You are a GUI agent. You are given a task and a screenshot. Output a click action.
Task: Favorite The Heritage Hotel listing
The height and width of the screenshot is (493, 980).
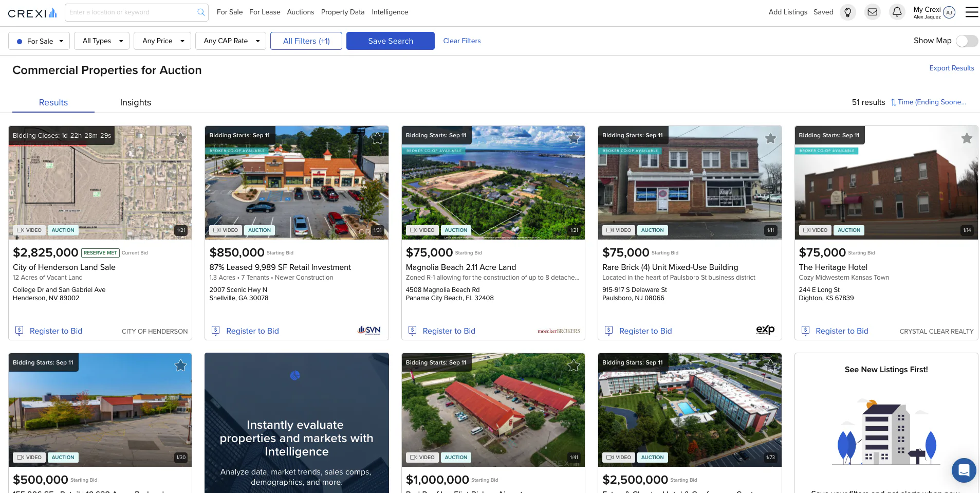pyautogui.click(x=967, y=138)
